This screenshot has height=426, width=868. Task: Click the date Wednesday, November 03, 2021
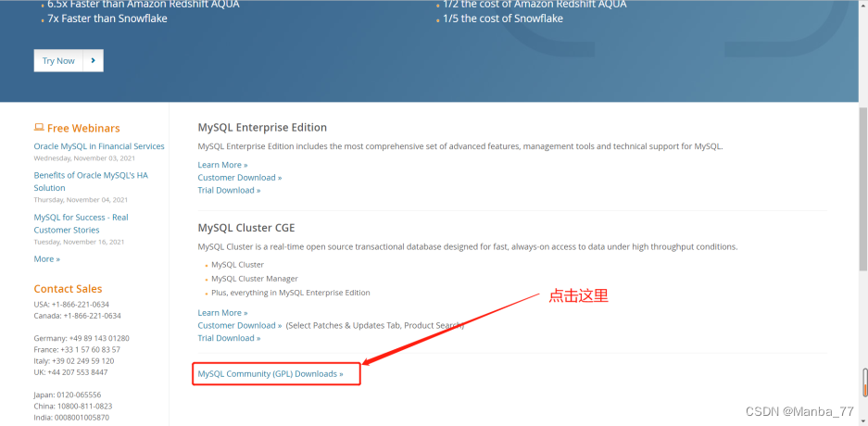pyautogui.click(x=84, y=158)
